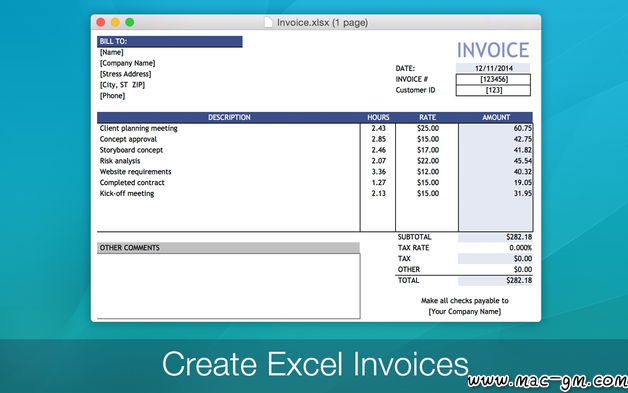Click the HOURS column header
This screenshot has height=393, width=628.
378,117
